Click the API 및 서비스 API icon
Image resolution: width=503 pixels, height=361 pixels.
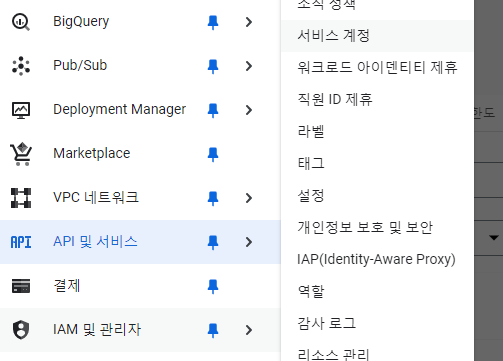pyautogui.click(x=21, y=242)
